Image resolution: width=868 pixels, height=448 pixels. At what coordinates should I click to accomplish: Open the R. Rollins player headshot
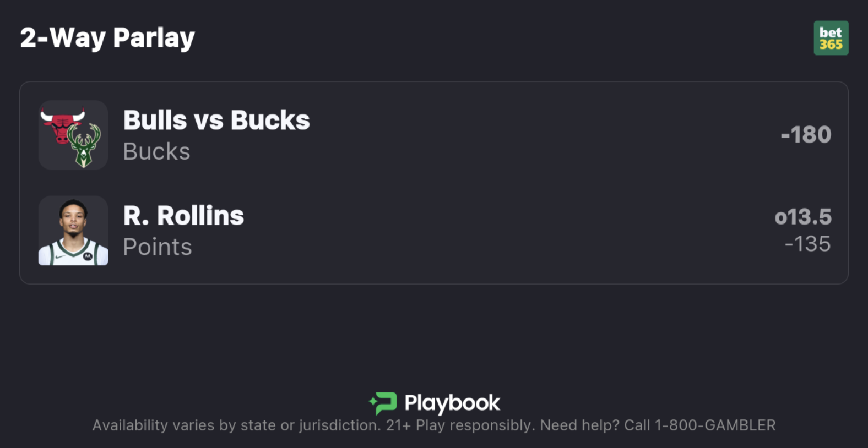tap(73, 231)
